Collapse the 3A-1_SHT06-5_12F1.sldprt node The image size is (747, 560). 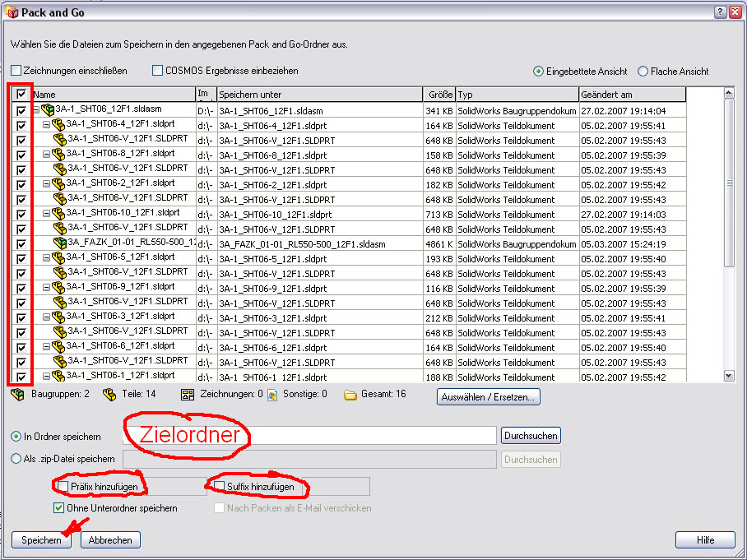tap(46, 258)
